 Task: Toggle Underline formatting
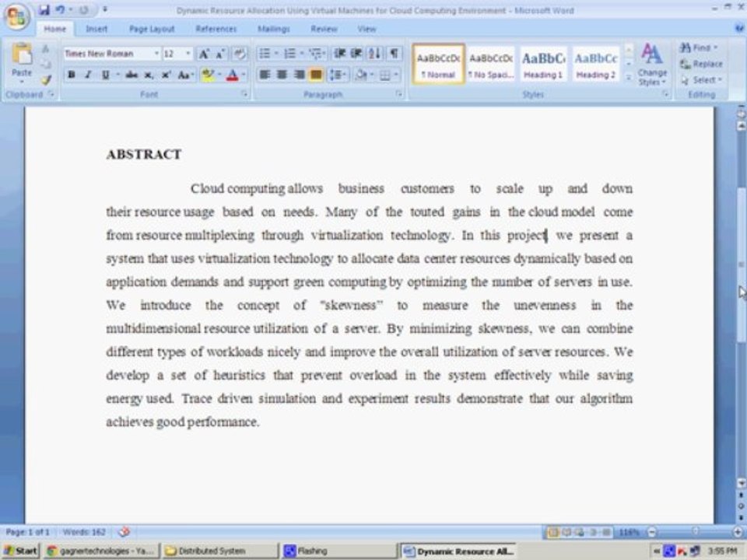[105, 75]
